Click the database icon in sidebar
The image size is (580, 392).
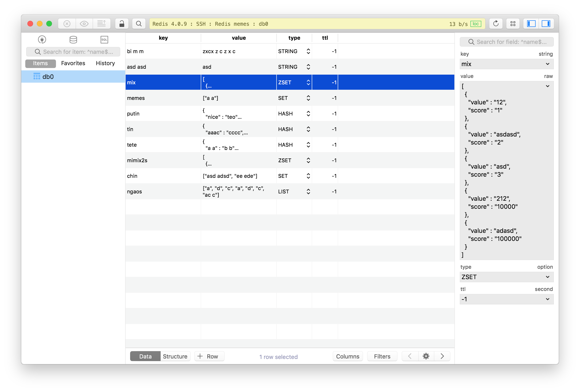point(72,39)
